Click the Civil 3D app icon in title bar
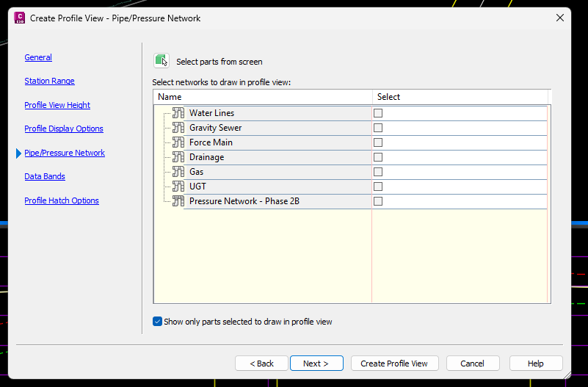 point(20,18)
